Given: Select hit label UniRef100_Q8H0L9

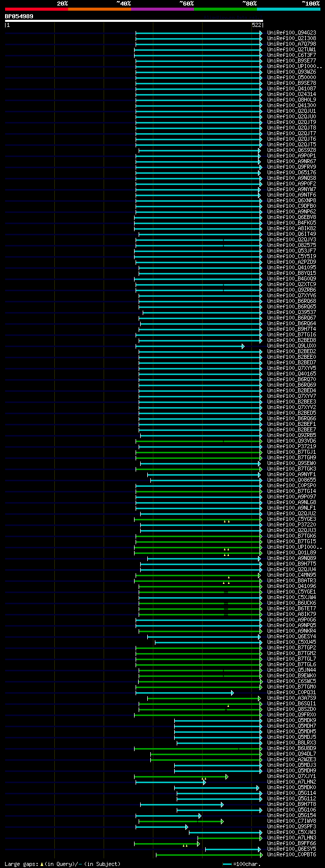Looking at the screenshot, I should pyautogui.click(x=291, y=100).
